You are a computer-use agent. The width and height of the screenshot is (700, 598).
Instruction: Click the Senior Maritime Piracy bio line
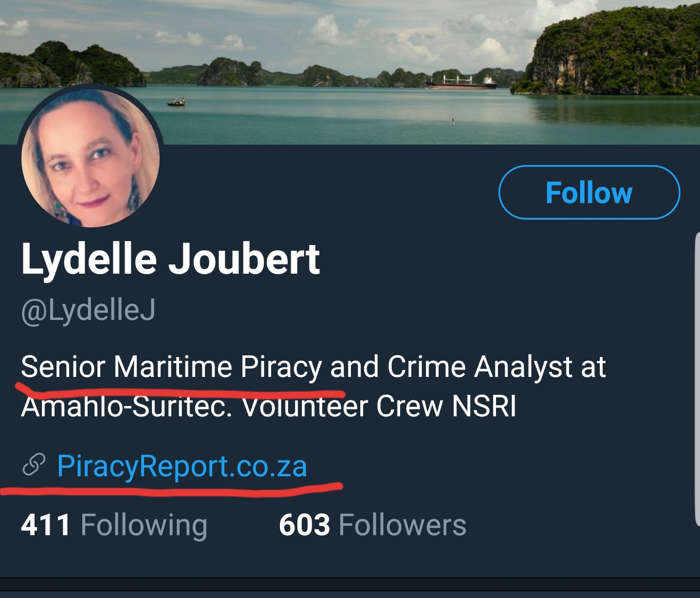(313, 366)
